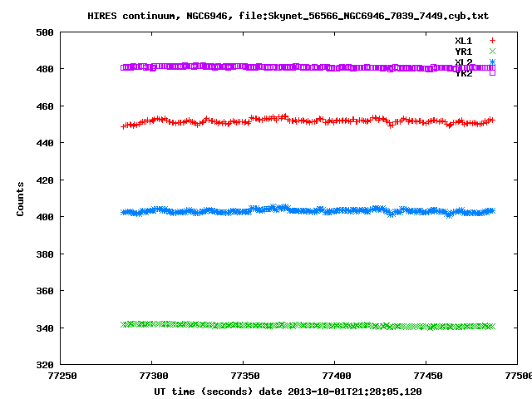The image size is (532, 399).
Task: Click the green cross legend marker for YR1
Action: [x=492, y=52]
